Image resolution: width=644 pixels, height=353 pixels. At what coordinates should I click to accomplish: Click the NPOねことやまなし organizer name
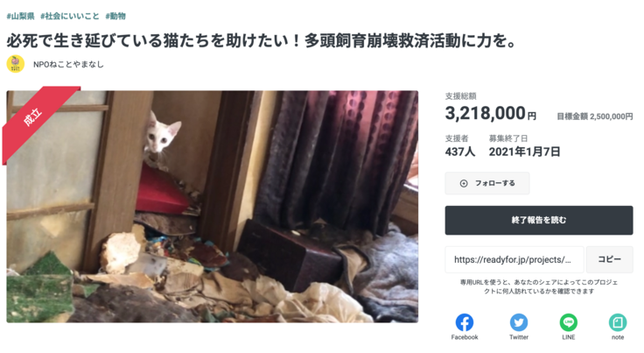(x=68, y=65)
